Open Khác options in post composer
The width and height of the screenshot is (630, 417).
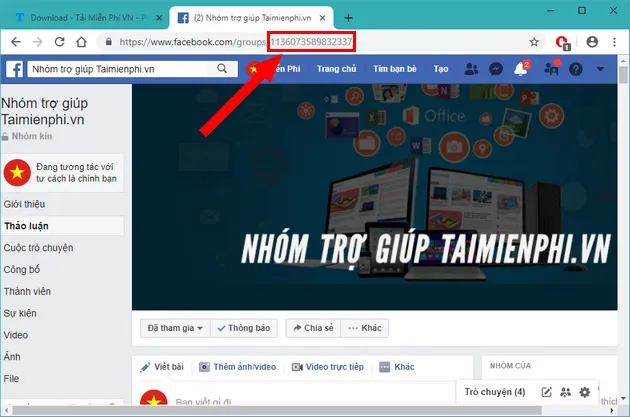point(397,367)
